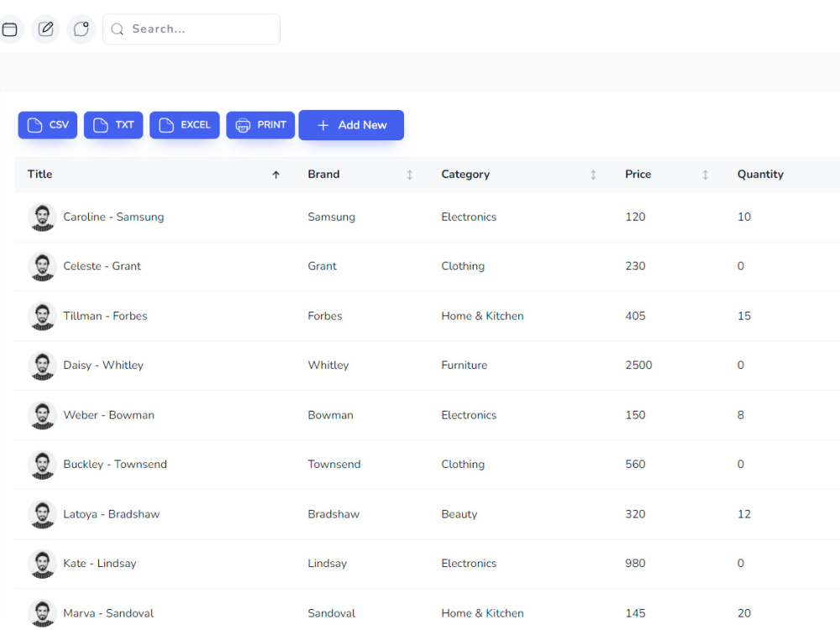840x630 pixels.
Task: Click Clothing in the Townsend row
Action: [x=463, y=465]
